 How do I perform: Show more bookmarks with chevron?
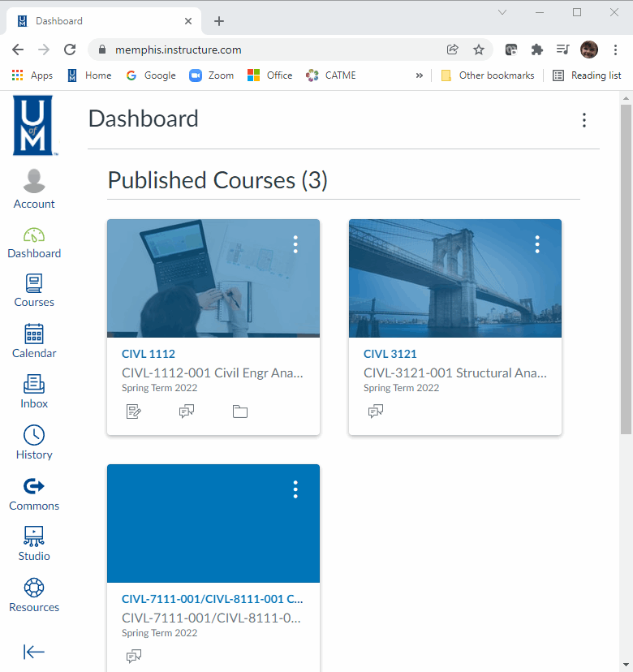coord(419,75)
